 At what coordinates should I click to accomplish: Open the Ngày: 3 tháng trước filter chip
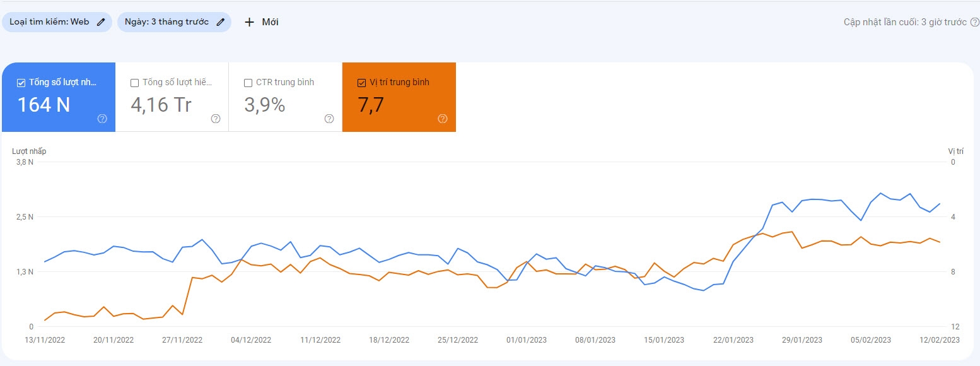point(174,22)
